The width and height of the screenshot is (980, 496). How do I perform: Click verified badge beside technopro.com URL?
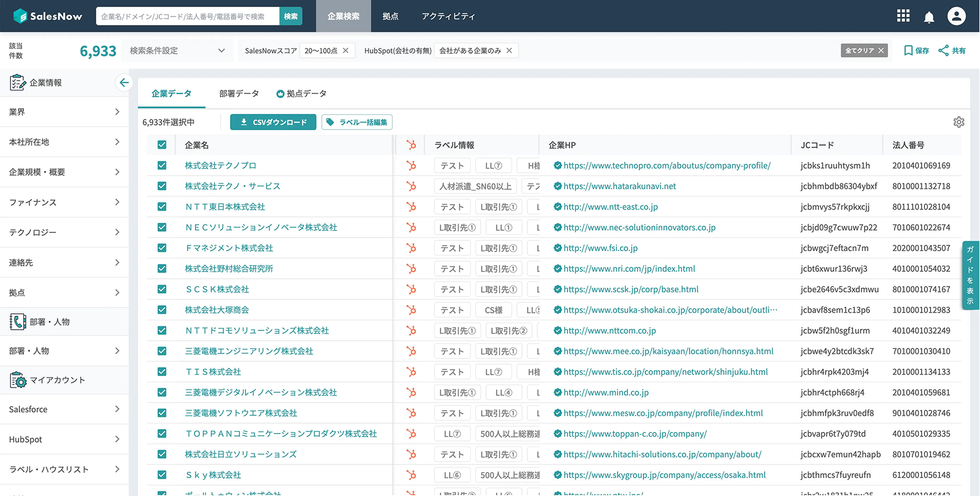coord(558,166)
